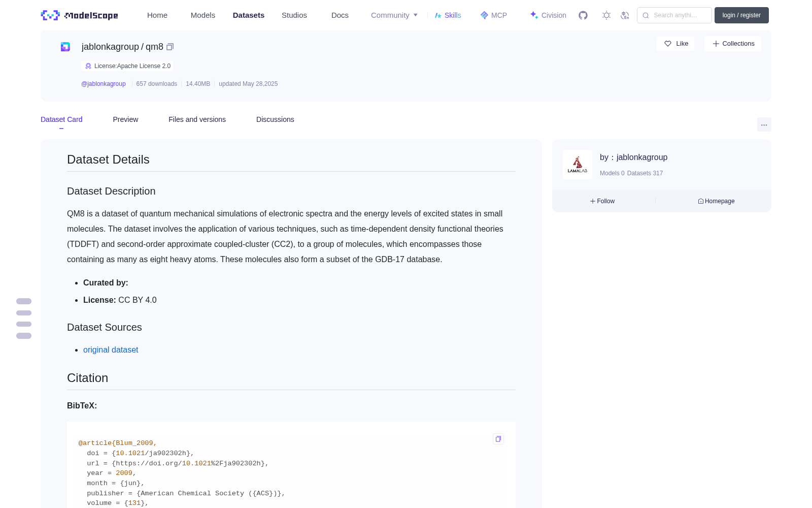Copy the BibTeX code block
Image resolution: width=812 pixels, height=508 pixels.
[x=498, y=439]
